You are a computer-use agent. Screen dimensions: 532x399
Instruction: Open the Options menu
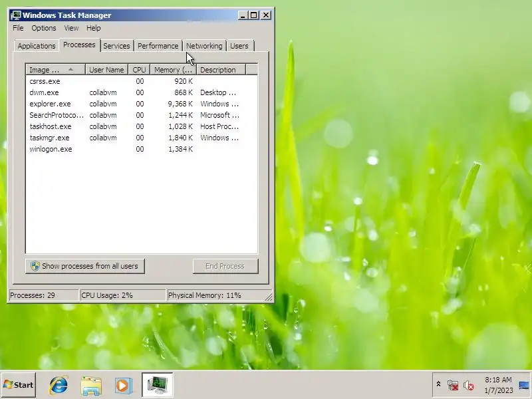click(x=44, y=28)
